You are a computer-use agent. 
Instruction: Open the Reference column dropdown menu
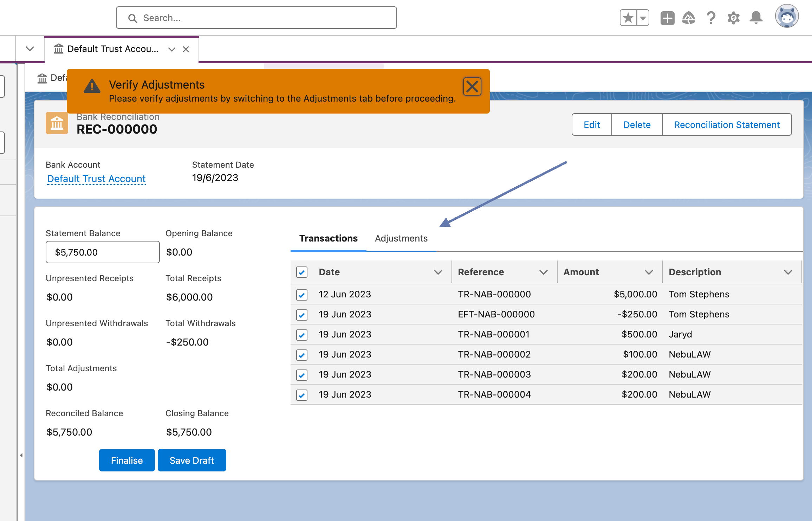coord(543,272)
